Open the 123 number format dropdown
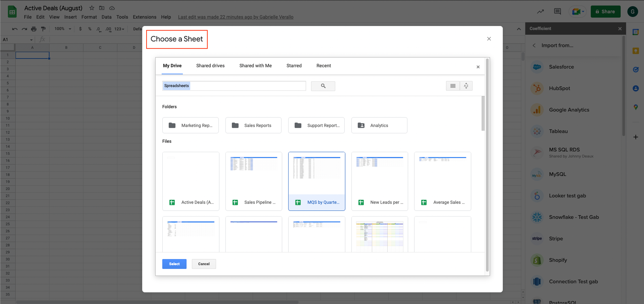The width and height of the screenshot is (644, 304). click(x=119, y=29)
